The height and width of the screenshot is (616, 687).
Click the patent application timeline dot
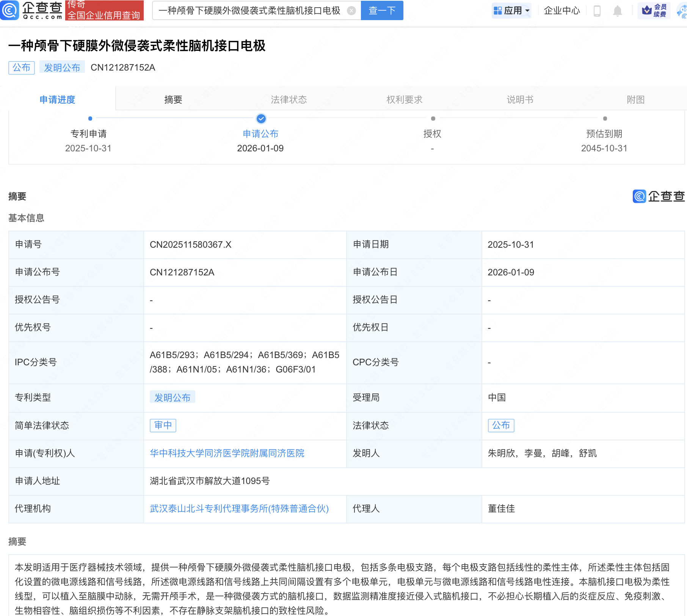tap(90, 119)
